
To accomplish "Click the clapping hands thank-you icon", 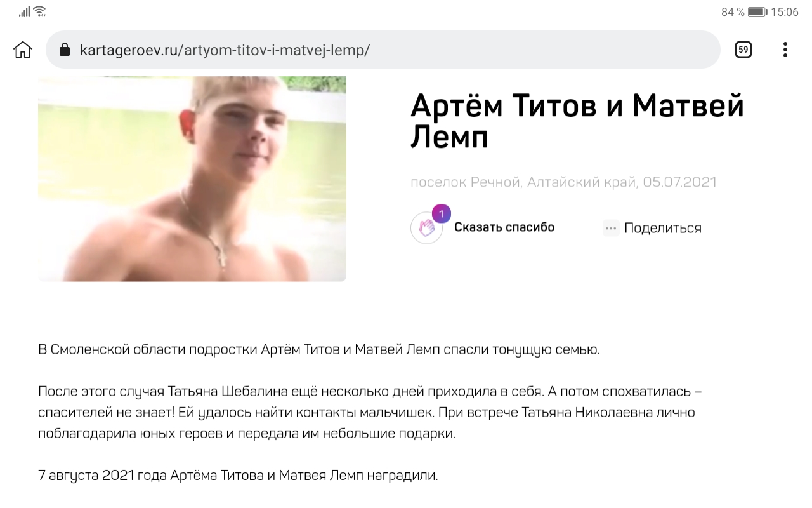I will (426, 228).
